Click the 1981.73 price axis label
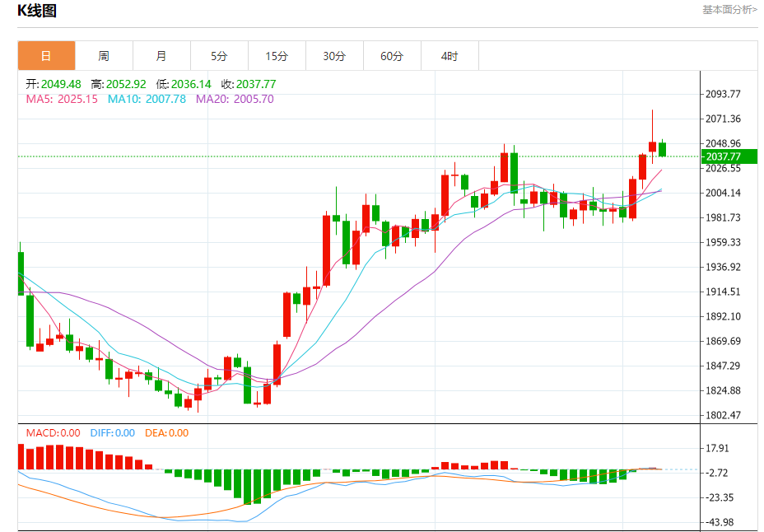764x532 pixels. point(723,217)
